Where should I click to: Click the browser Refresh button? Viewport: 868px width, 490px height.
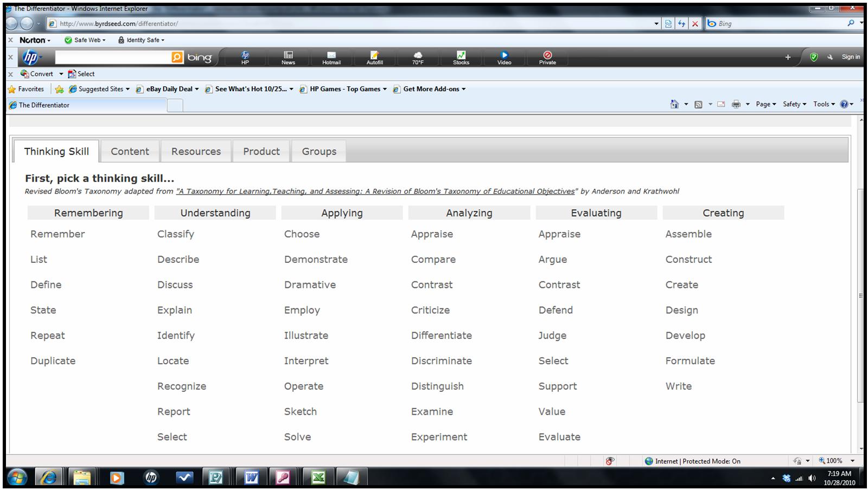(x=681, y=24)
